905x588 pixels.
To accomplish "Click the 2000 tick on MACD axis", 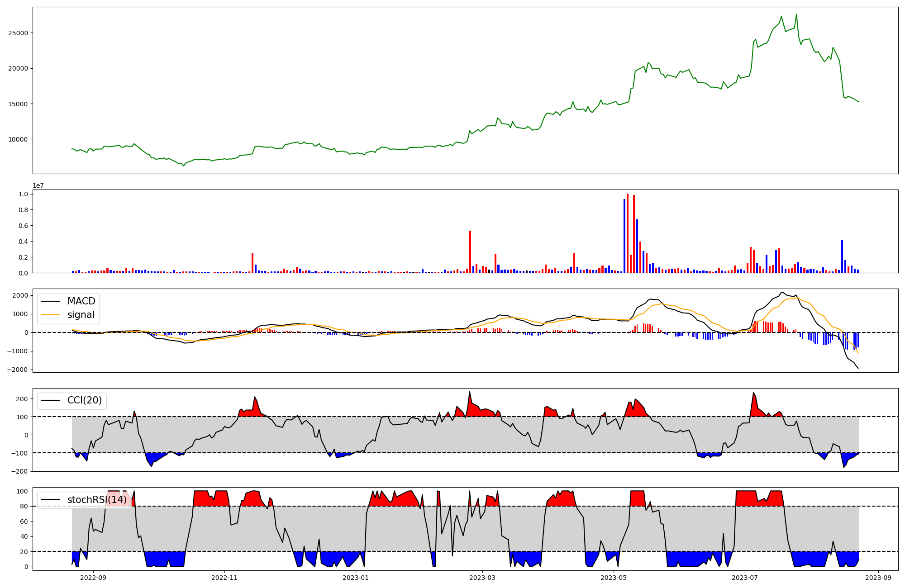I will point(20,295).
